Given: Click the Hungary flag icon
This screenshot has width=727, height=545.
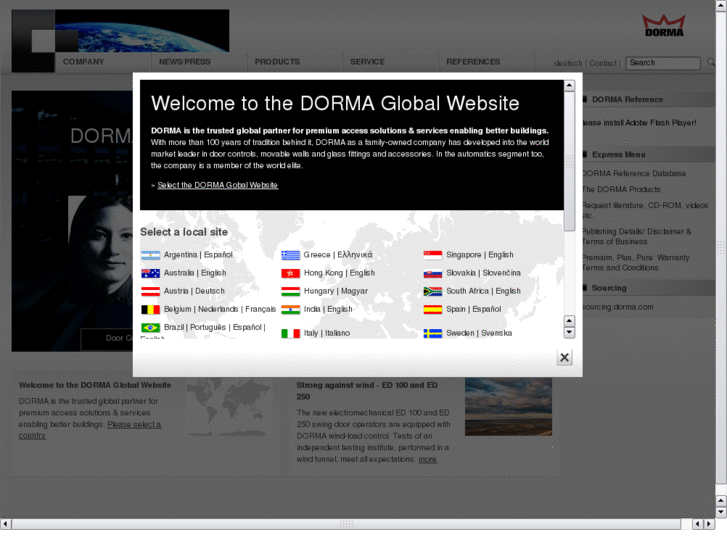Looking at the screenshot, I should pos(291,291).
